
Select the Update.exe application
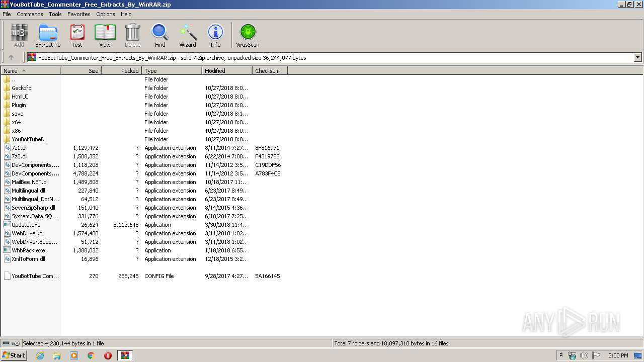pos(22,225)
